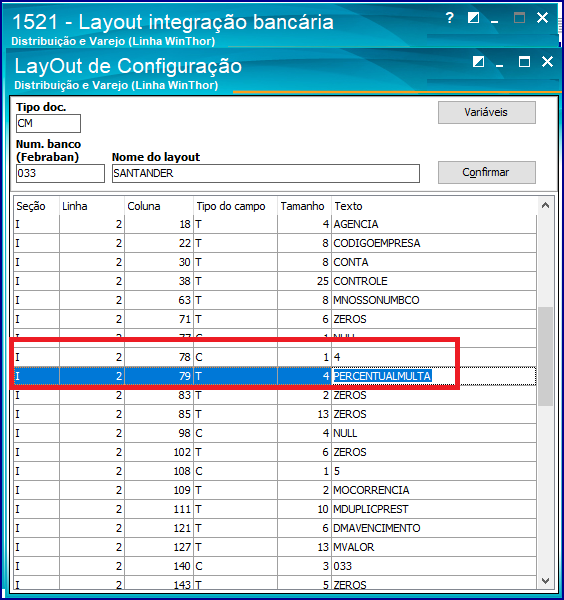The width and height of the screenshot is (564, 600).
Task: Focus the Num. banco field containing 033
Action: (x=60, y=173)
